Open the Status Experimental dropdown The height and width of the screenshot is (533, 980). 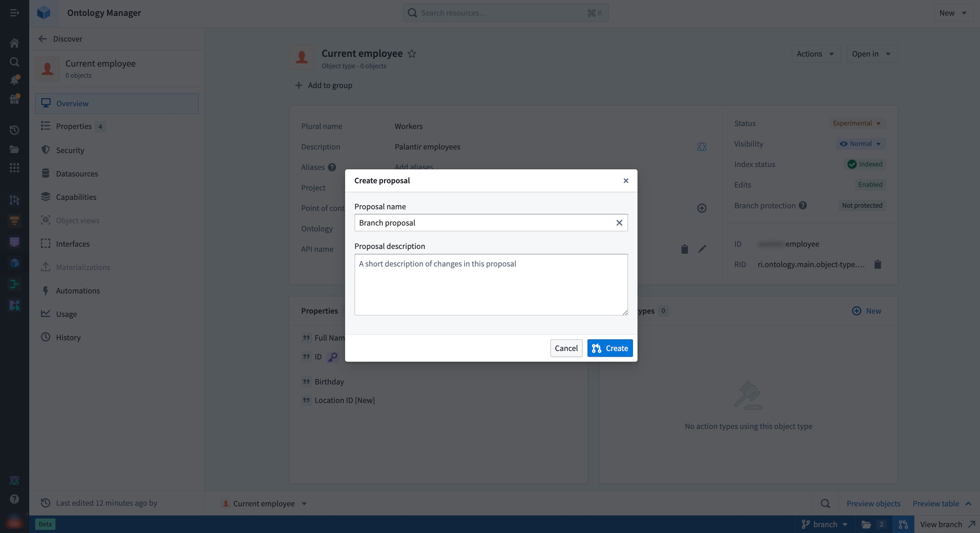(x=857, y=123)
